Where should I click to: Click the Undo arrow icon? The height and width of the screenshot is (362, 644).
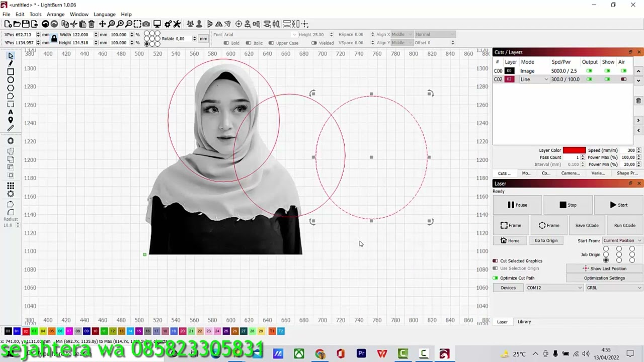pos(45,24)
